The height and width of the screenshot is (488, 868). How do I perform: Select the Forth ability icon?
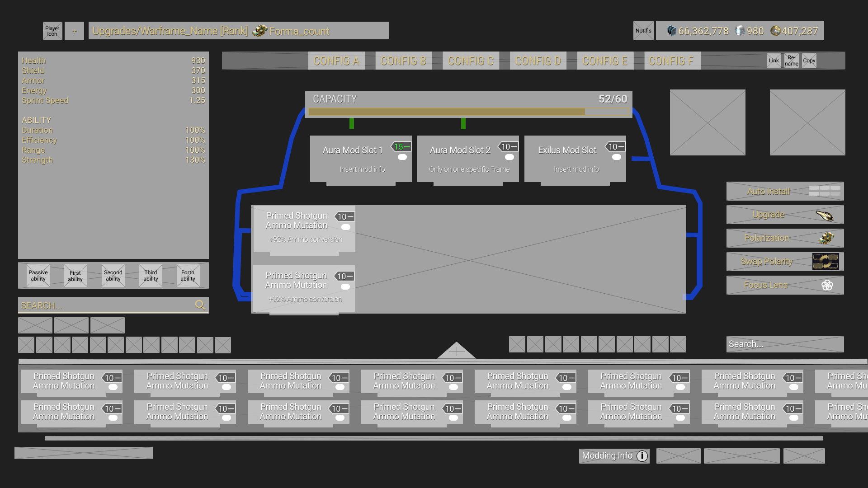click(x=188, y=276)
